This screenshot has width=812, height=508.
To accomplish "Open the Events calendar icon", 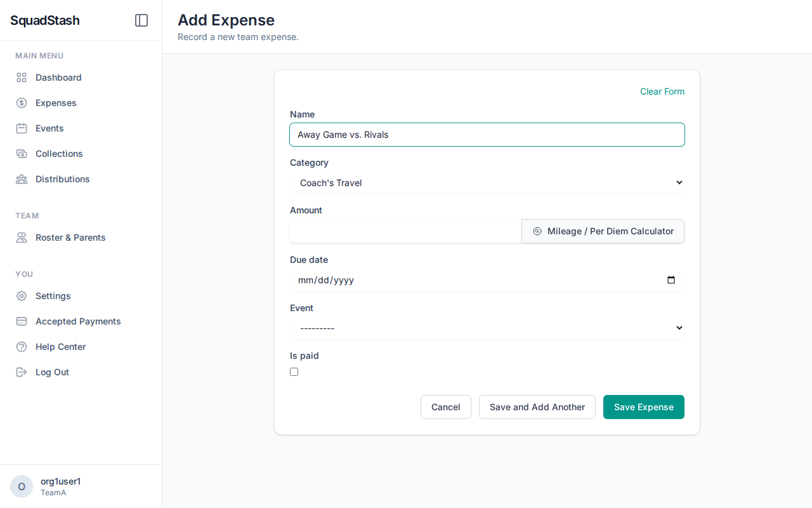I will pyautogui.click(x=21, y=128).
